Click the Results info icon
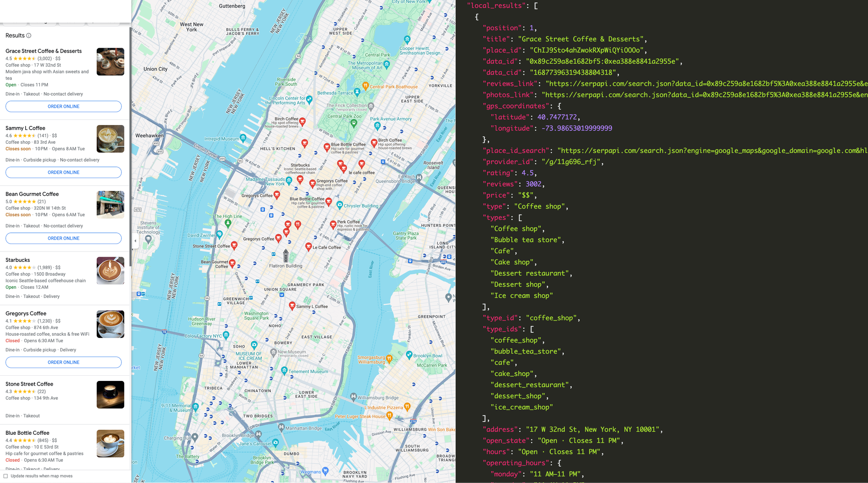 pyautogui.click(x=29, y=36)
